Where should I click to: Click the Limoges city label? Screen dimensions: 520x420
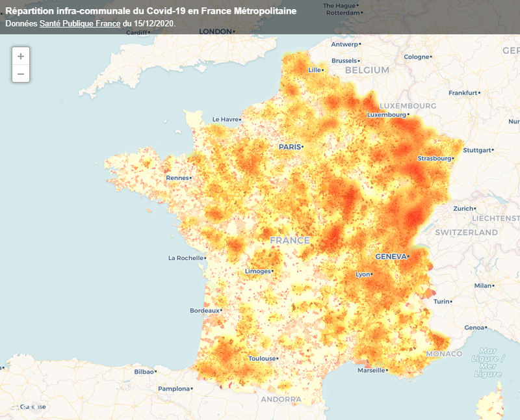(257, 271)
